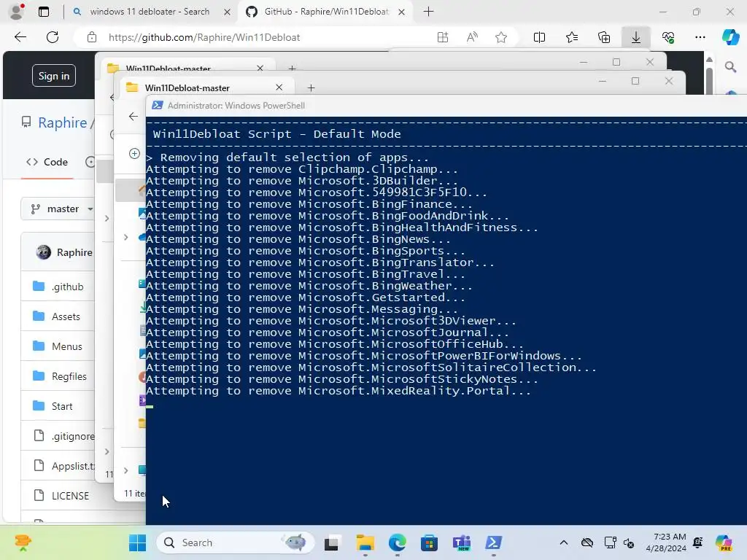Click the Edge address bar URL

(x=204, y=37)
